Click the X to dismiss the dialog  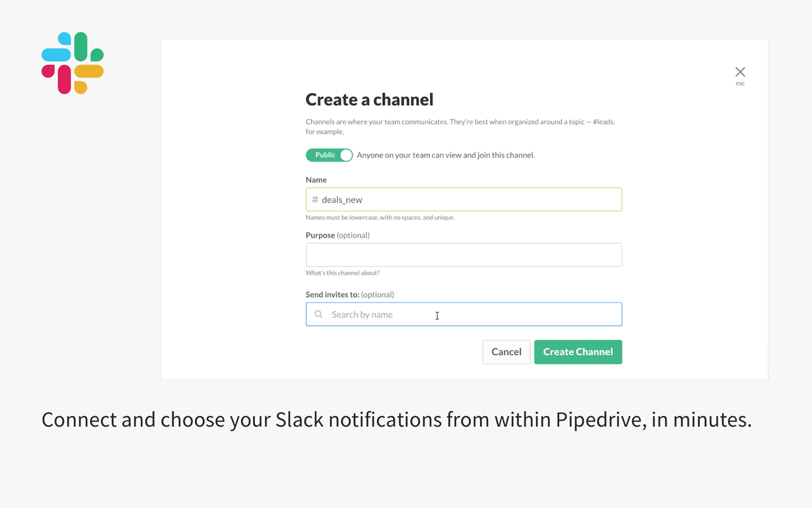pos(740,72)
